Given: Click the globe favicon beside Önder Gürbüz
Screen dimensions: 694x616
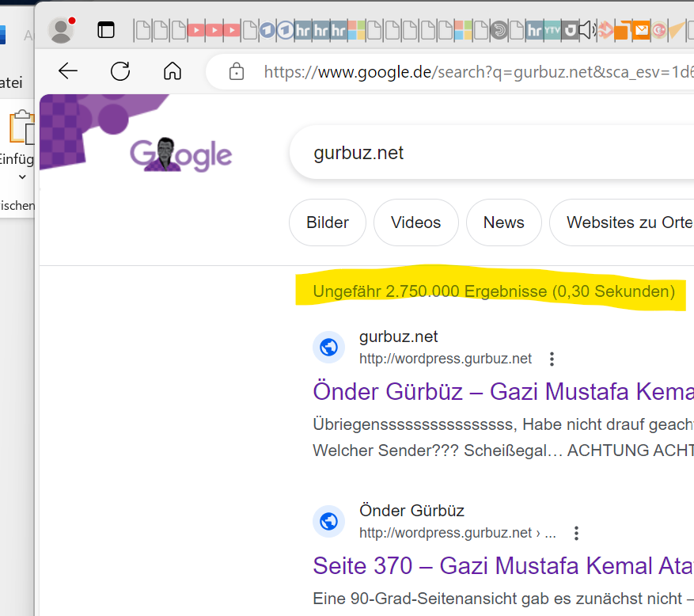Looking at the screenshot, I should 329,521.
